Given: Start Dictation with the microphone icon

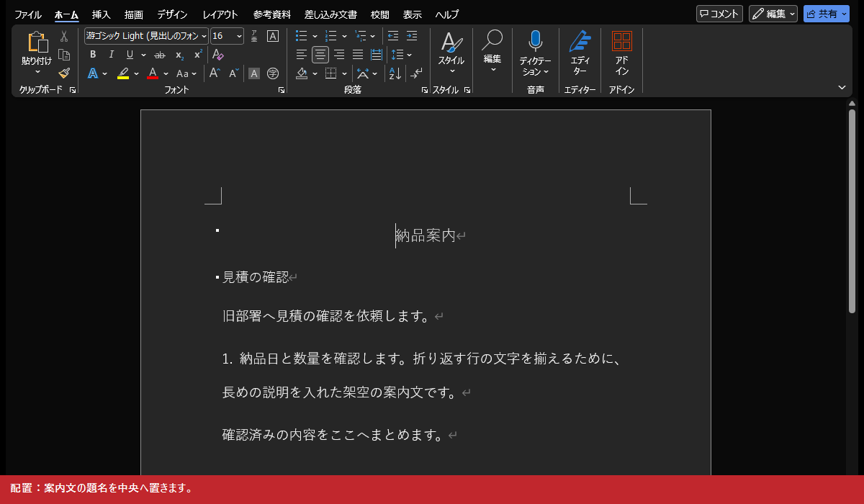Looking at the screenshot, I should [535, 41].
